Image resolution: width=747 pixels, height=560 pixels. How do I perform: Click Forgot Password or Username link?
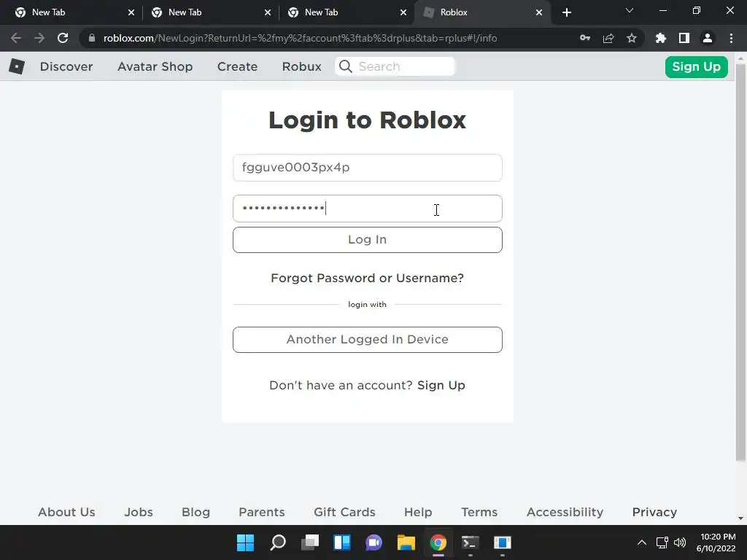[368, 278]
